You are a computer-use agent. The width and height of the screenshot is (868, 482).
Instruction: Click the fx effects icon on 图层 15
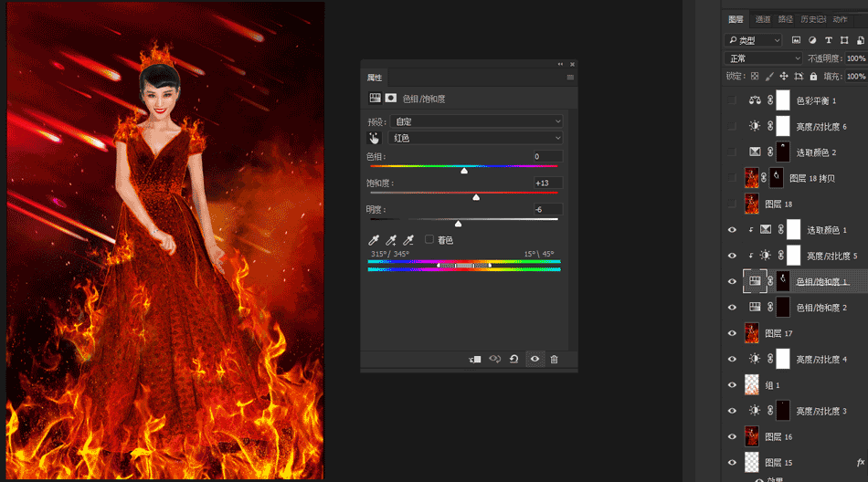(x=861, y=462)
